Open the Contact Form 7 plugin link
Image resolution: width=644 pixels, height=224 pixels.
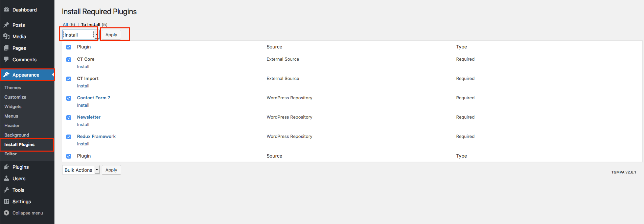pos(94,98)
